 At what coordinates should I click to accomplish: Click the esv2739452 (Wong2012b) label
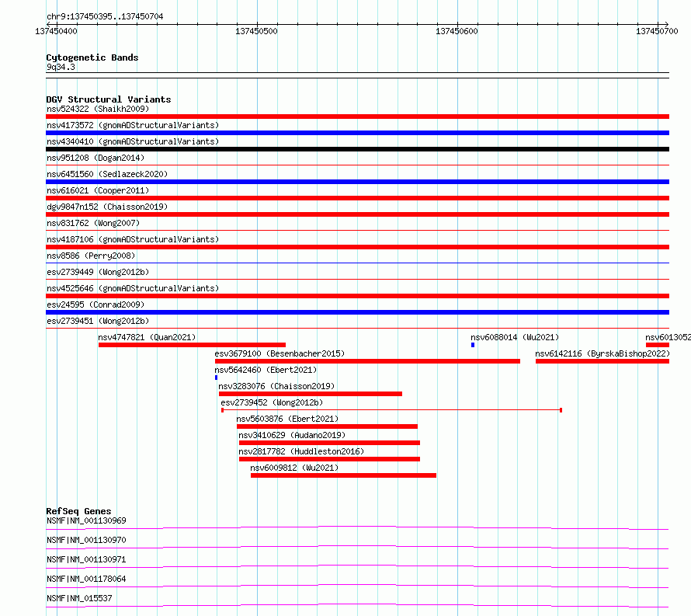click(272, 402)
